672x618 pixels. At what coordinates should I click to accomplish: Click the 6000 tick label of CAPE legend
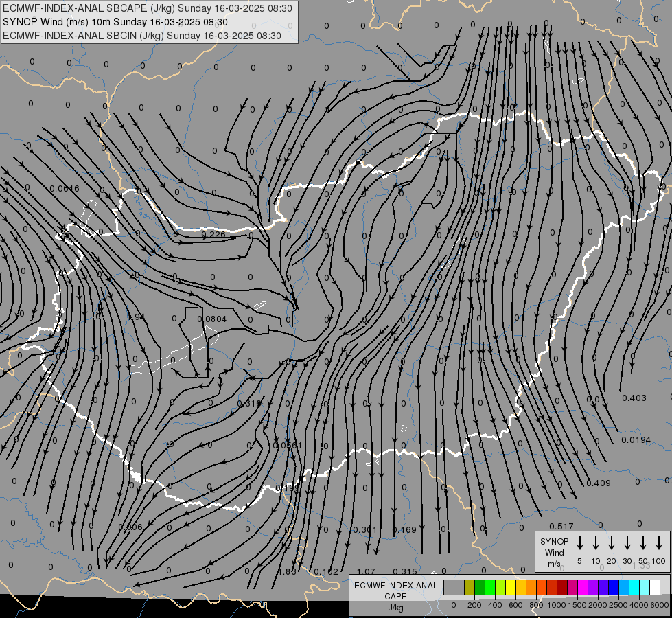tap(659, 605)
